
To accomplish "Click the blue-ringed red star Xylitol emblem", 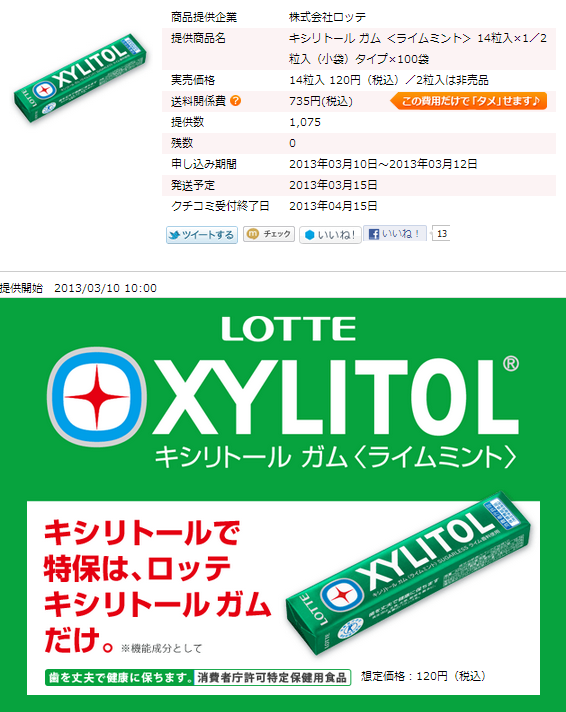I will pyautogui.click(x=96, y=396).
